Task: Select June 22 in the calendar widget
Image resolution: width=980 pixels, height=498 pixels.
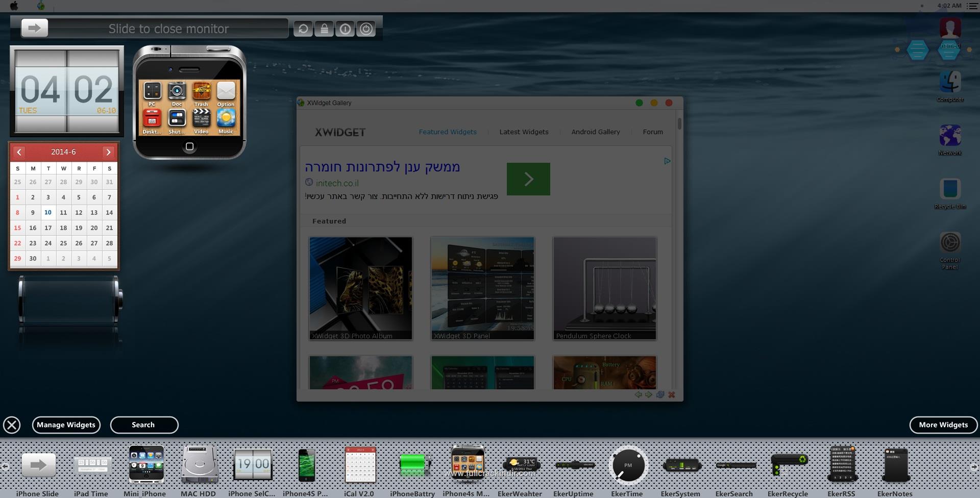Action: click(17, 243)
